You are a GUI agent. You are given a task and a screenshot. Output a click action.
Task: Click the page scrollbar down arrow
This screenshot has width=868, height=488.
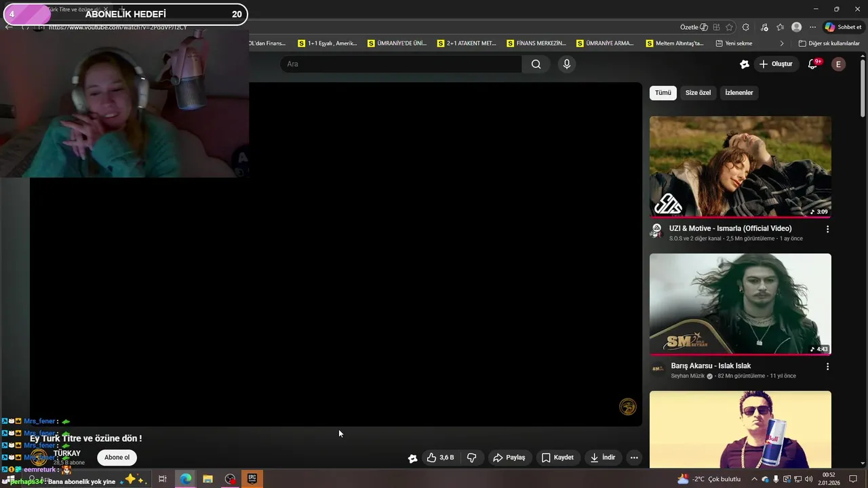[x=863, y=464]
